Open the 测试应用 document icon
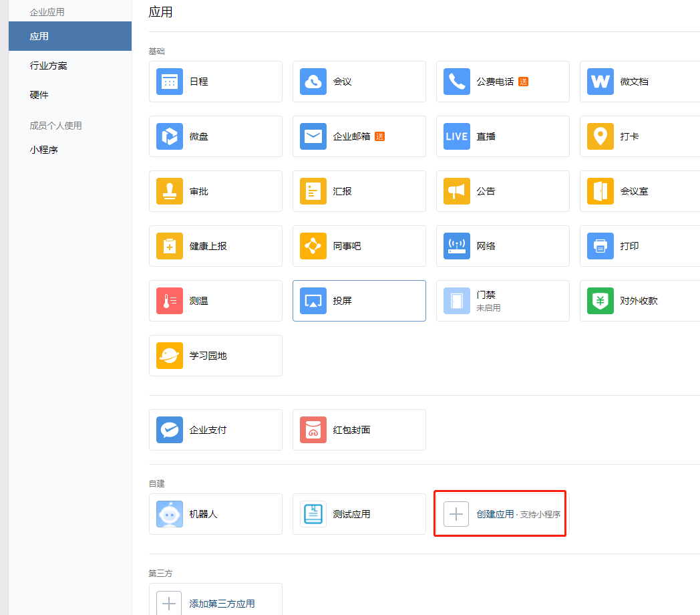The height and width of the screenshot is (615, 700). click(313, 514)
